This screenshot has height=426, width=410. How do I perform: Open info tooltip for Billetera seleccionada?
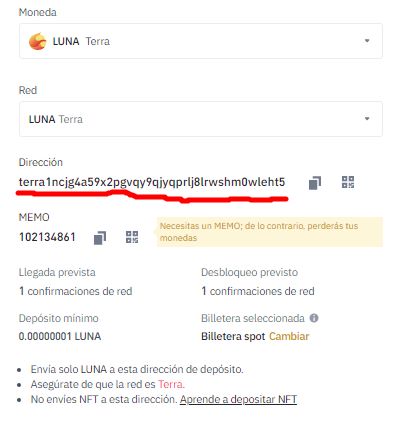tap(314, 318)
